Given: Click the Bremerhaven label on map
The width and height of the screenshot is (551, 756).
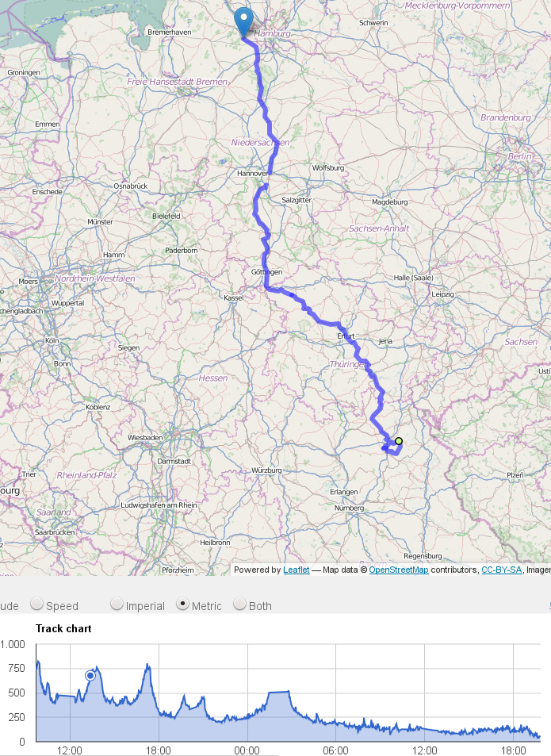Looking at the screenshot, I should [170, 33].
